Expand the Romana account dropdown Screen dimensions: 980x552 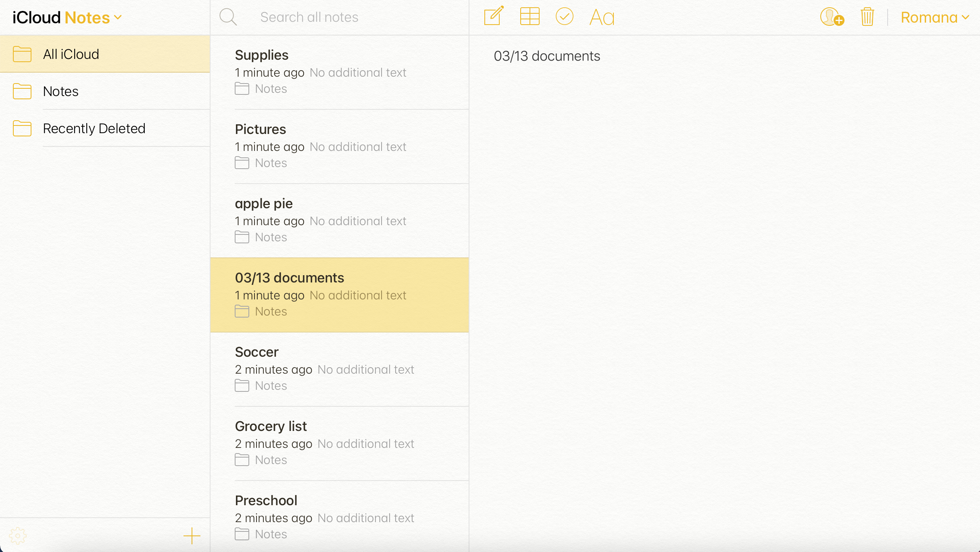pyautogui.click(x=936, y=17)
